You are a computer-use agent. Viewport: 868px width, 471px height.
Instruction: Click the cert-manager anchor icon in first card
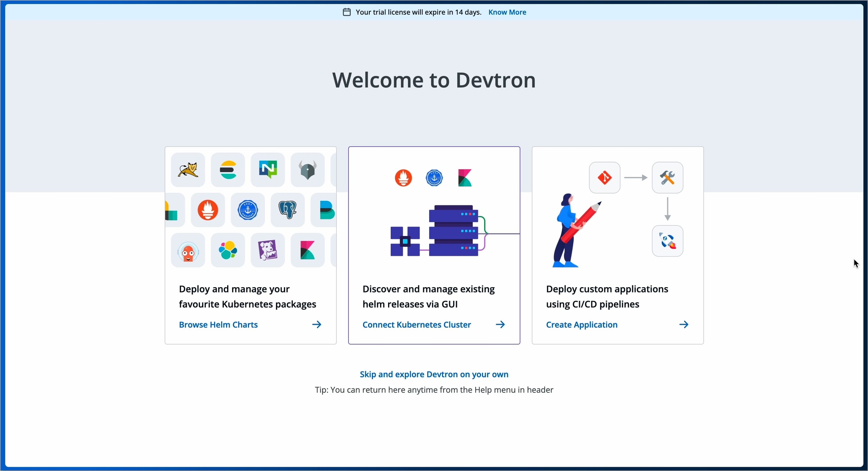(x=248, y=210)
